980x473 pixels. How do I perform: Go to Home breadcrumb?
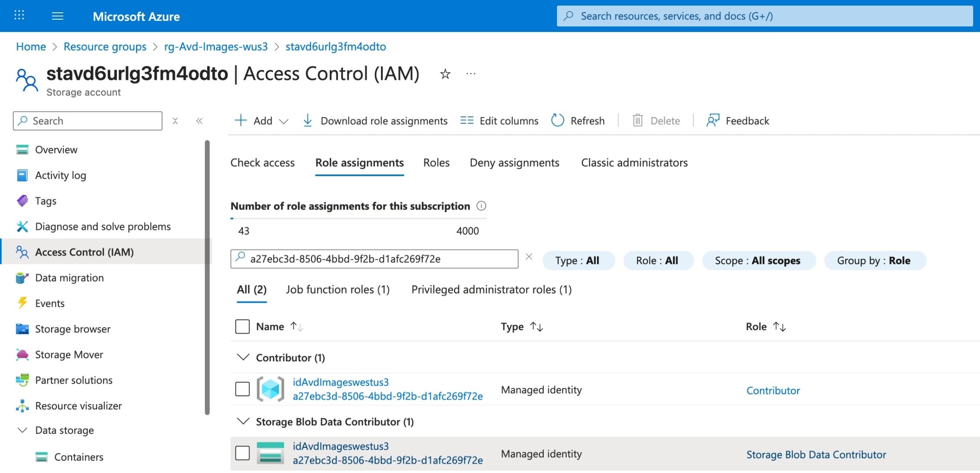(x=31, y=46)
